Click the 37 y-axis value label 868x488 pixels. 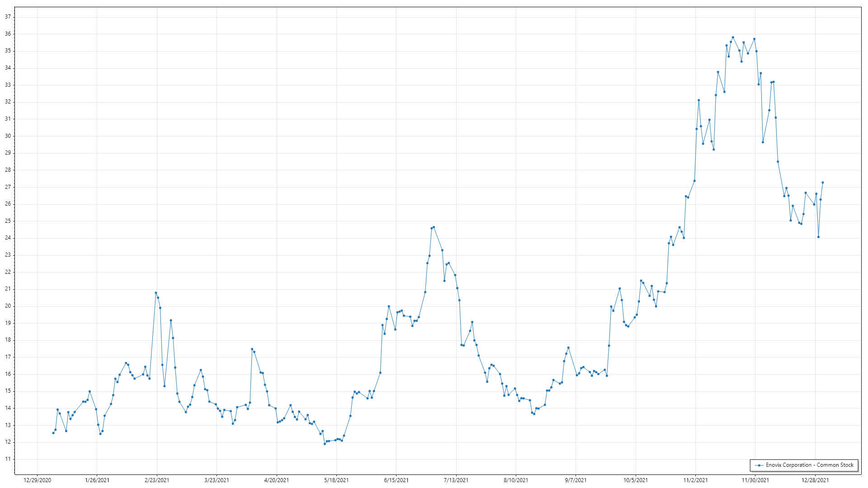click(x=8, y=17)
